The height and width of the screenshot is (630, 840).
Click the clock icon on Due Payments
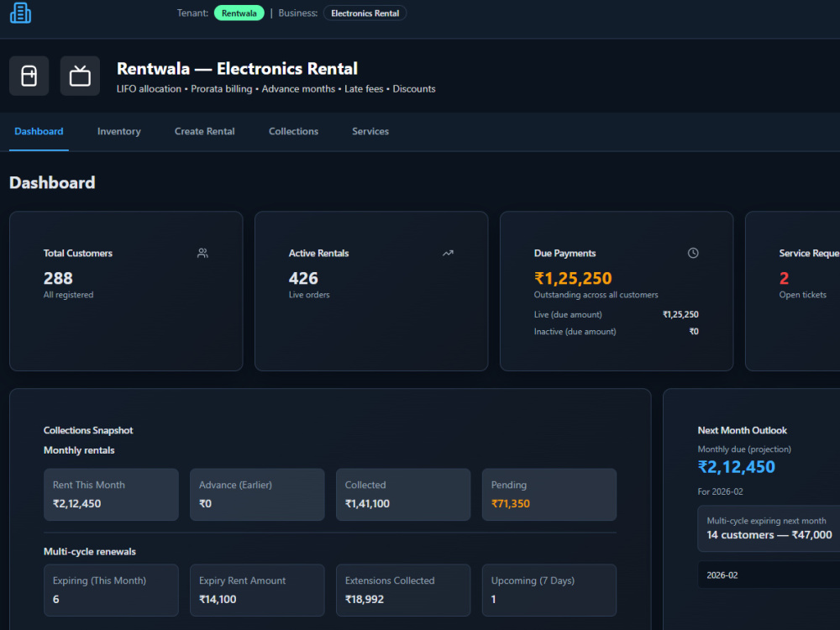(x=693, y=253)
